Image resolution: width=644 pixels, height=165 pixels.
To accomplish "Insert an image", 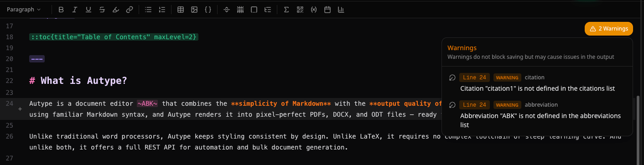I will point(194,9).
